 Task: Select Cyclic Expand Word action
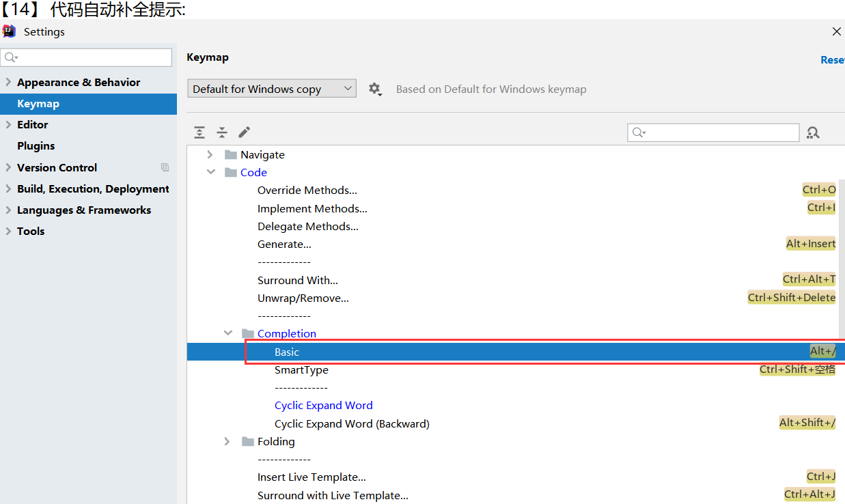[323, 406]
